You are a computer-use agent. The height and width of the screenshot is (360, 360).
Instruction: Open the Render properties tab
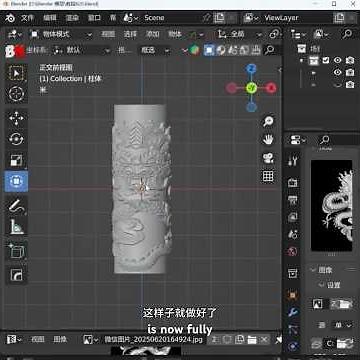pyautogui.click(x=293, y=182)
